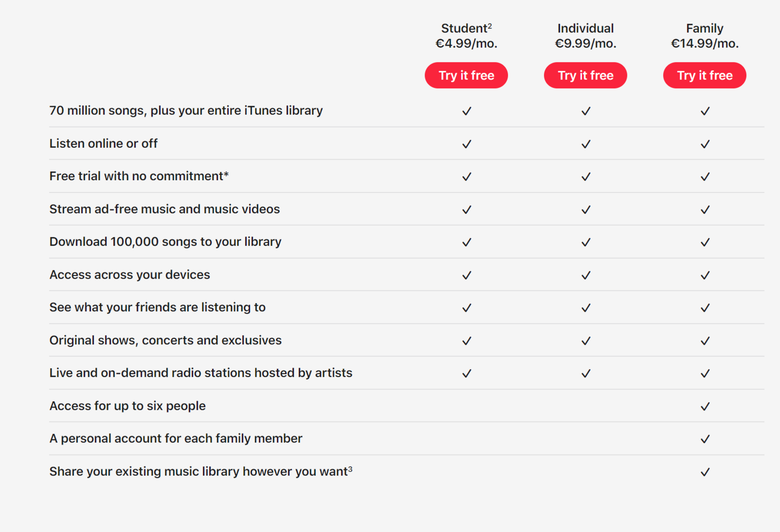This screenshot has width=780, height=532.
Task: Click the Individual checkmark for ad-free music row
Action: (586, 209)
